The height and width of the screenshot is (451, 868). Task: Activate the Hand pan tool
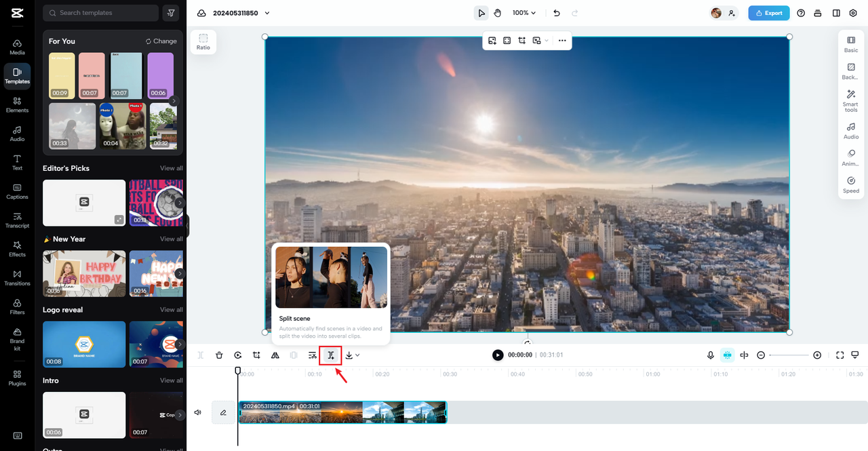click(x=497, y=13)
